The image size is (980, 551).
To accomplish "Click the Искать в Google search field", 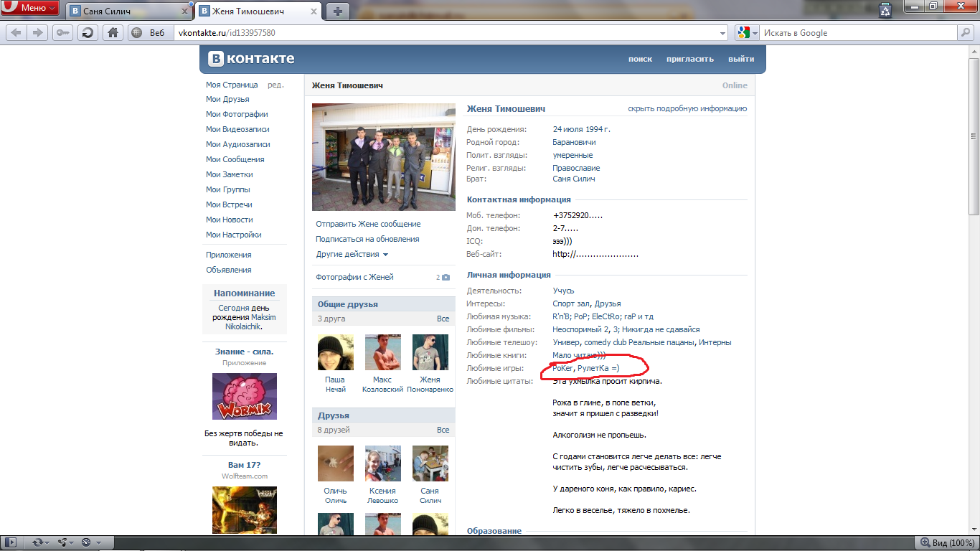I will (859, 33).
